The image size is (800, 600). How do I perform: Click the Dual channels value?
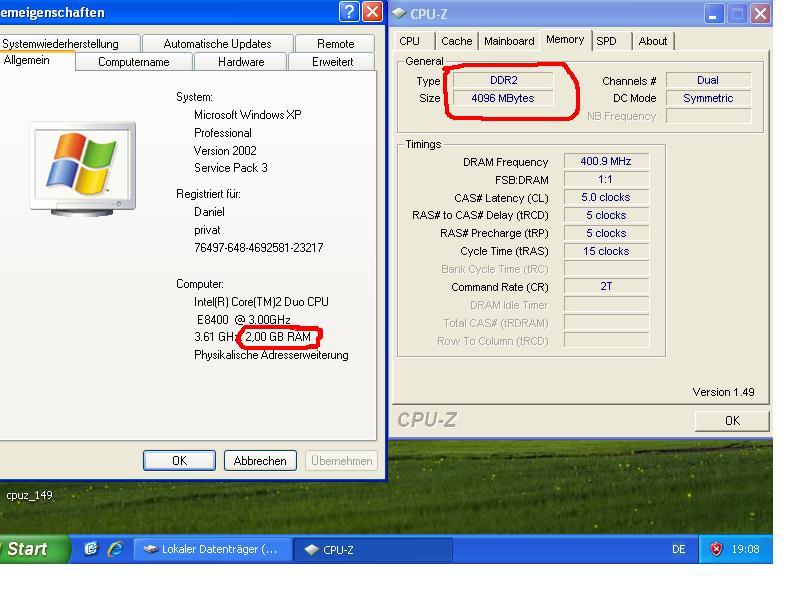point(708,80)
